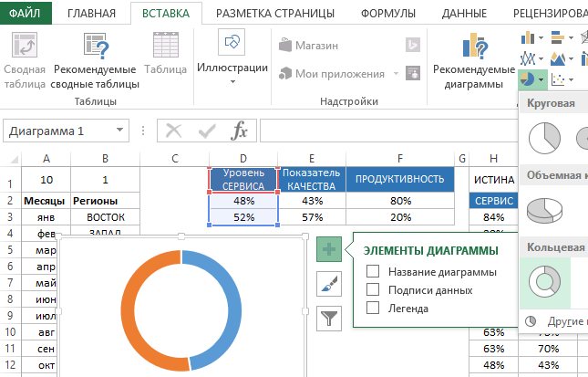This screenshot has width=588, height=377.
Task: Enable the Название диаграммы checkbox
Action: (373, 271)
